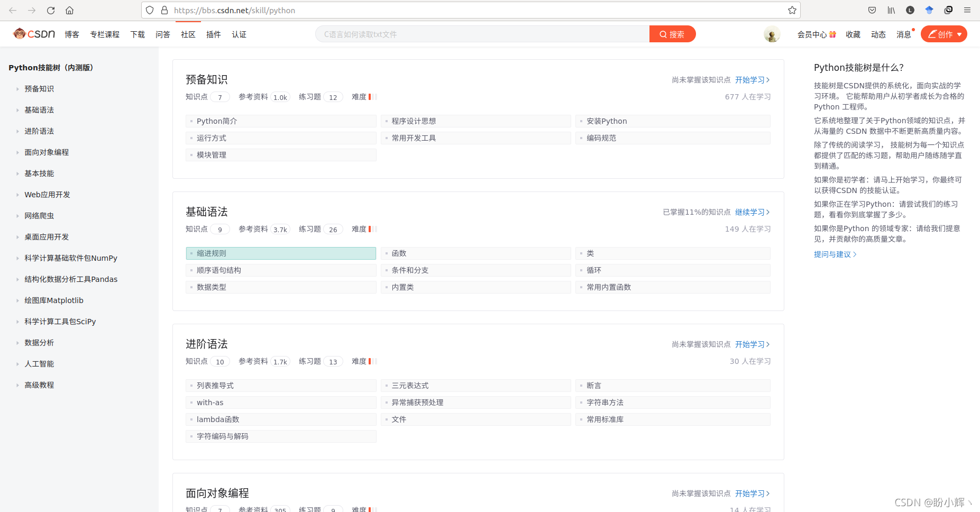Go to browser home page icon
This screenshot has width=980, height=512.
tap(69, 10)
